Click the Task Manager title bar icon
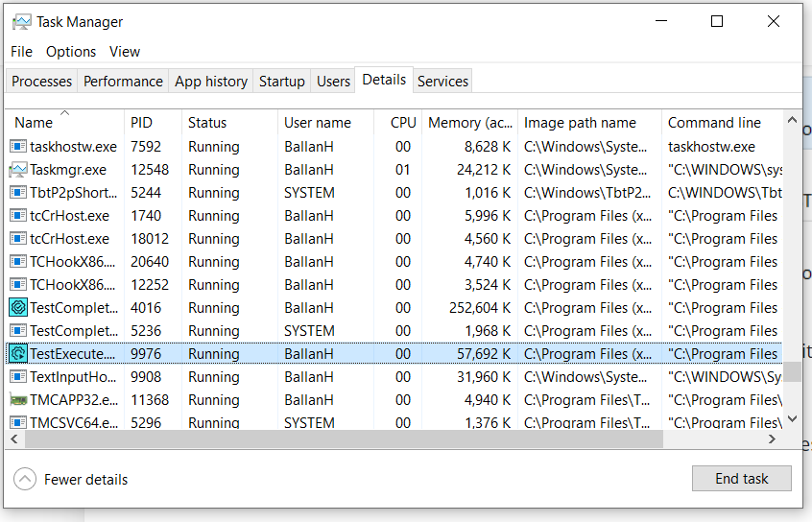 [x=21, y=21]
